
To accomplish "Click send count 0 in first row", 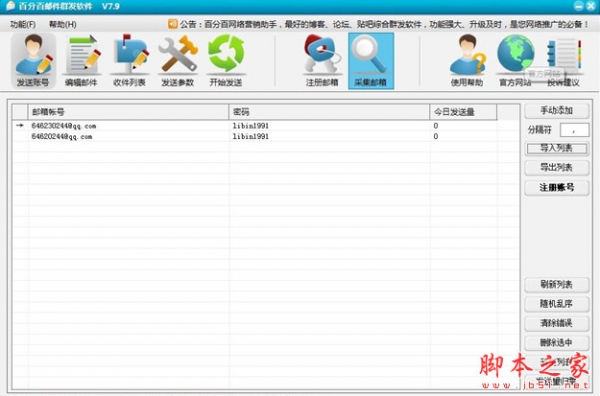I will 435,126.
